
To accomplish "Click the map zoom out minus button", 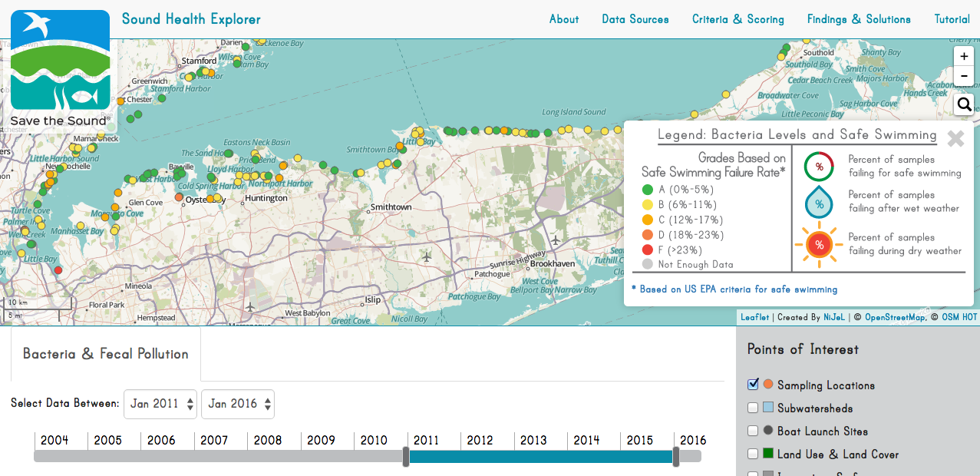I will 964,76.
